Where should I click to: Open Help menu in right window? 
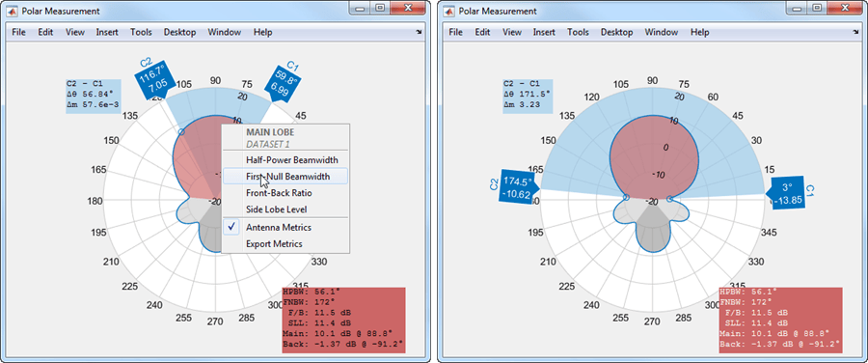[700, 32]
